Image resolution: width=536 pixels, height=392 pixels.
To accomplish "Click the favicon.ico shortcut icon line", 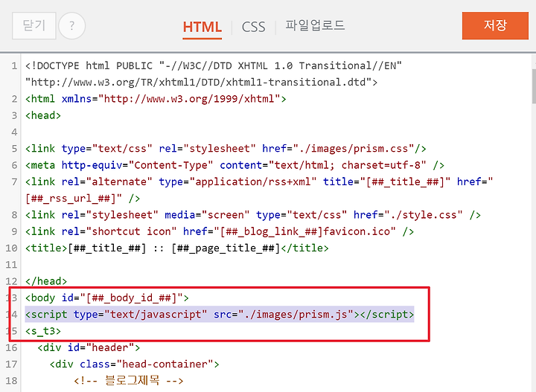I will pyautogui.click(x=220, y=231).
